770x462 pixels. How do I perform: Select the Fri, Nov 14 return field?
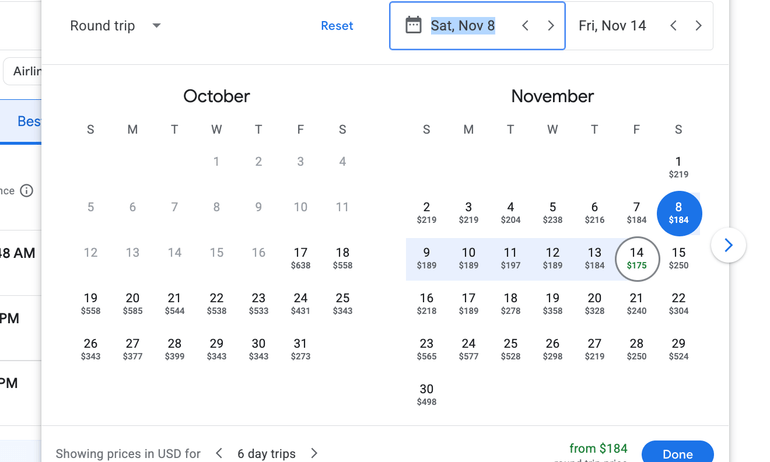click(x=612, y=26)
